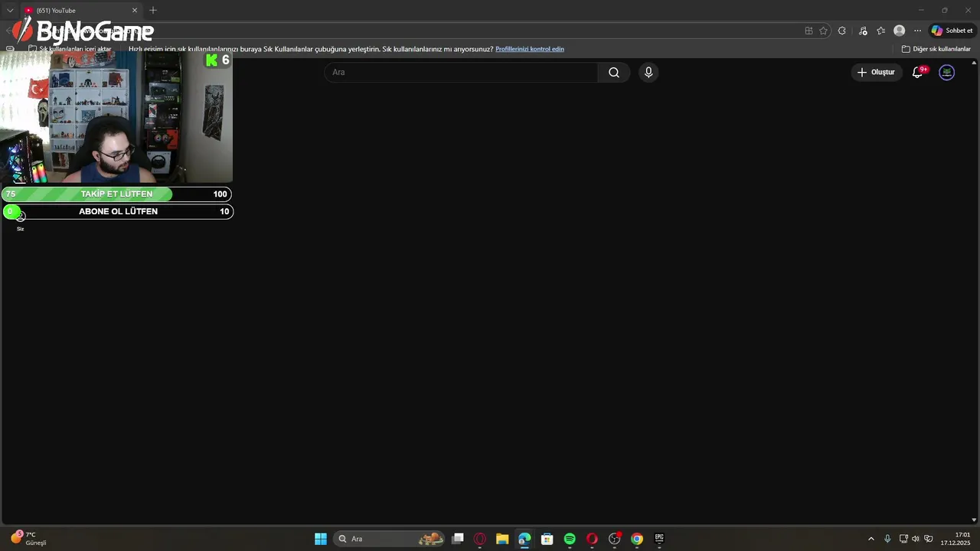Open the Favorites list icon
Screen dimensions: 980x551
[881, 31]
